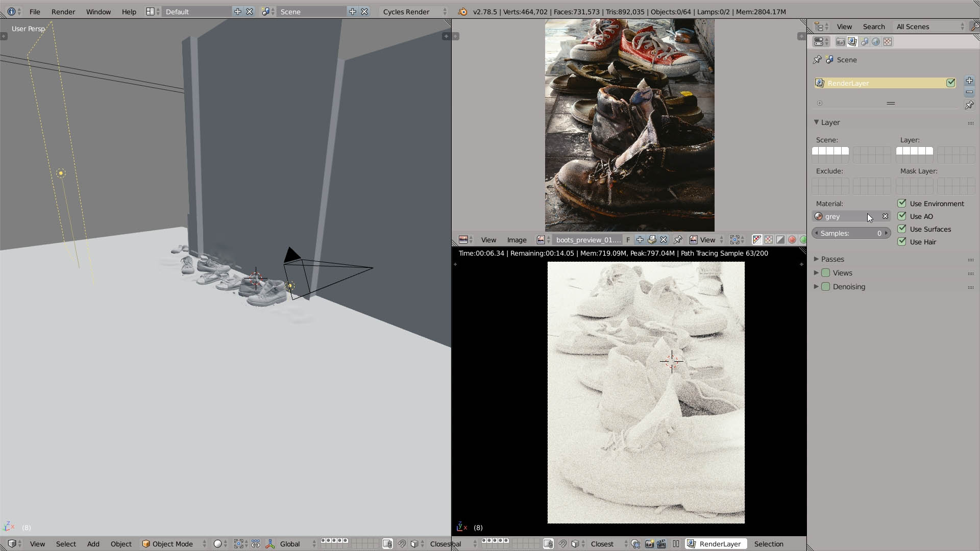Clear the grey material override
Viewport: 980px width, 551px height.
coord(886,216)
